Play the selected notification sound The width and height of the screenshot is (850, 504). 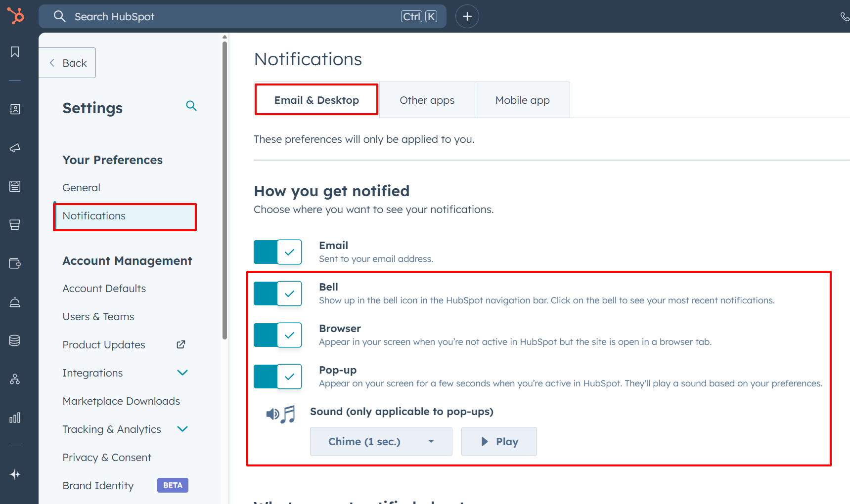tap(499, 441)
